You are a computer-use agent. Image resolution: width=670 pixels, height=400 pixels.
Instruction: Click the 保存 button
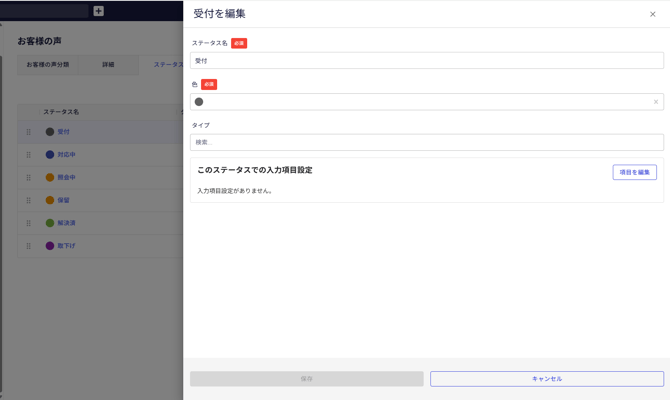pyautogui.click(x=306, y=379)
